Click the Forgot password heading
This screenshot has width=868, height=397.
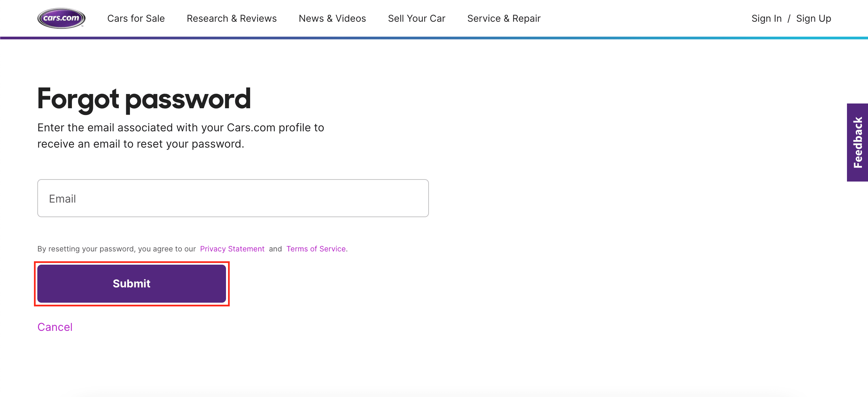144,99
